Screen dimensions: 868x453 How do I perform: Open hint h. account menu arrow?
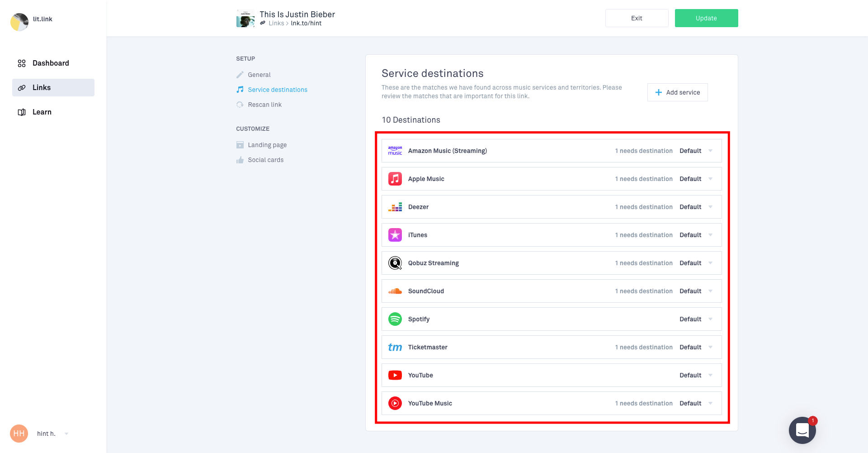(x=66, y=434)
